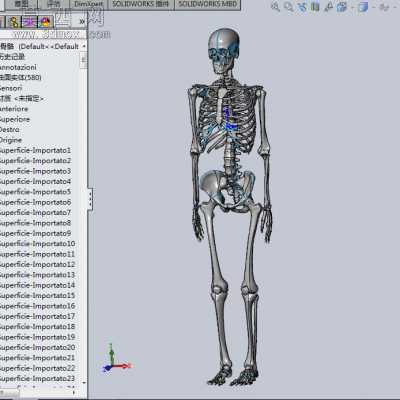The height and width of the screenshot is (400, 400).
Task: Switch to the DimXpert tab
Action: tap(89, 4)
